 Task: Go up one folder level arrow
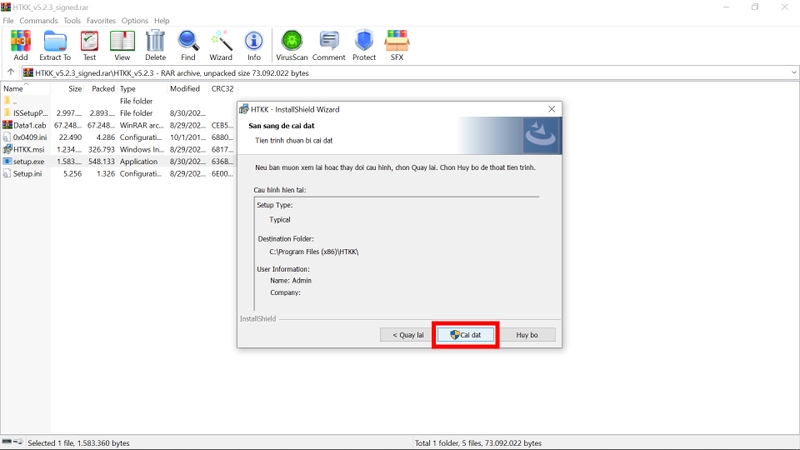[x=11, y=72]
